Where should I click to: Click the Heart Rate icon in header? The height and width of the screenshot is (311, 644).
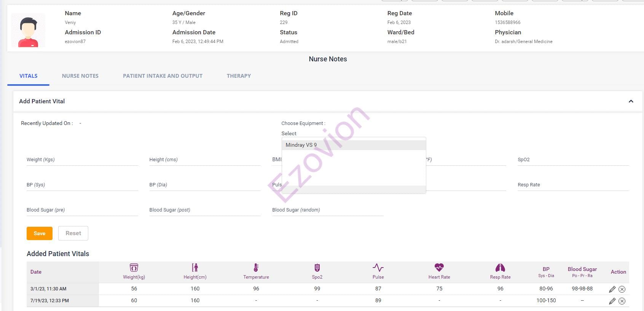point(439,268)
